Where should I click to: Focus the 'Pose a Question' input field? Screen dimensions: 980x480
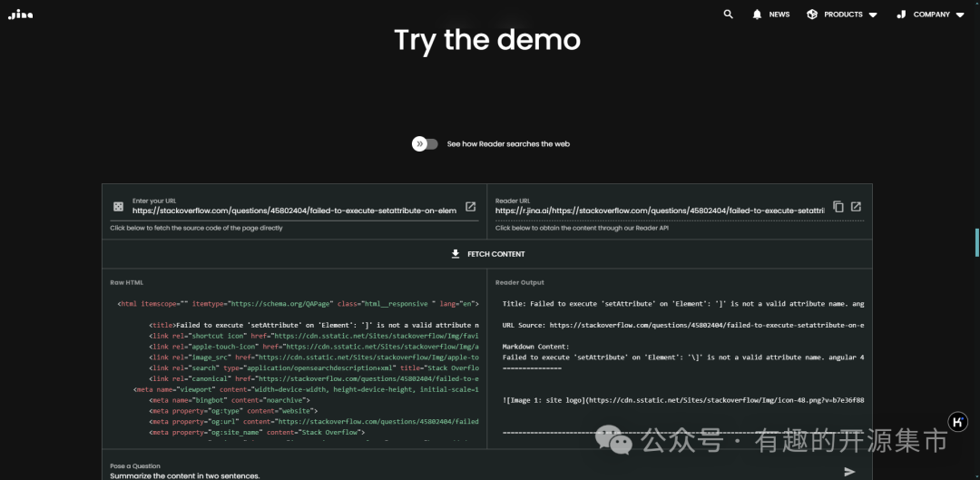point(454,475)
